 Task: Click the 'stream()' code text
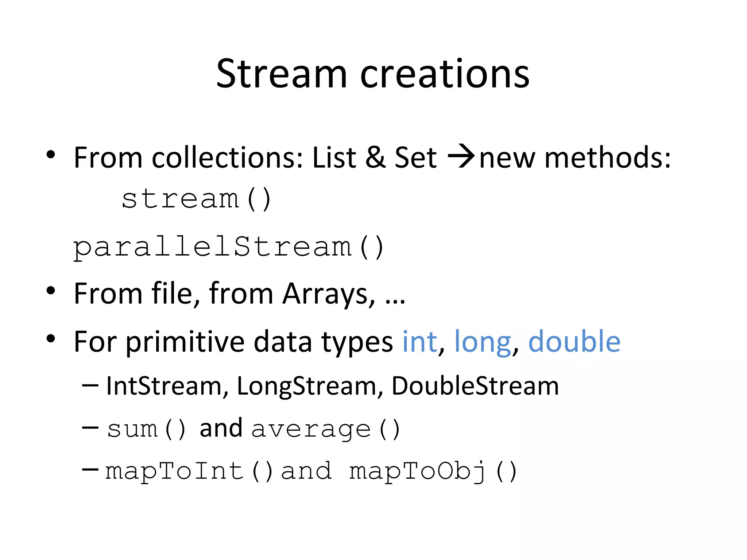click(x=196, y=199)
